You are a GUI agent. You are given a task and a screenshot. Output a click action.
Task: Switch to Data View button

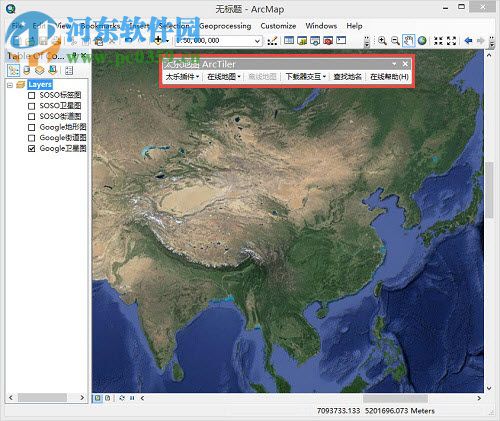pyautogui.click(x=97, y=398)
